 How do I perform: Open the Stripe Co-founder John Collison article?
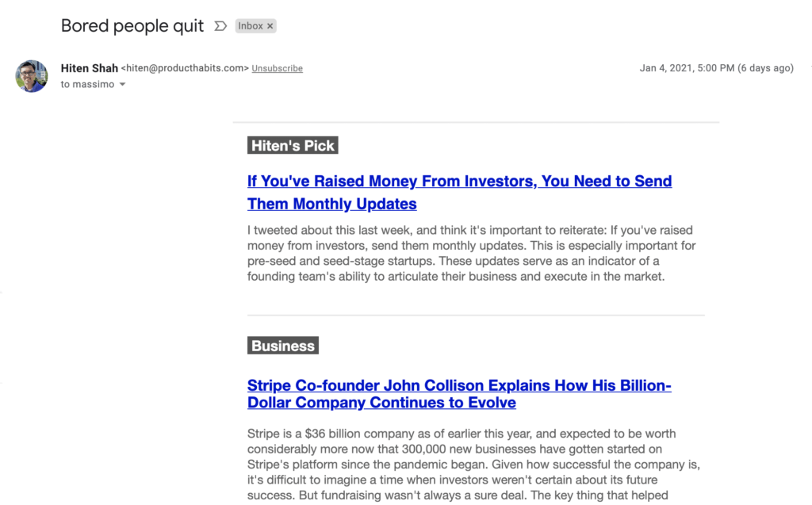click(x=459, y=394)
